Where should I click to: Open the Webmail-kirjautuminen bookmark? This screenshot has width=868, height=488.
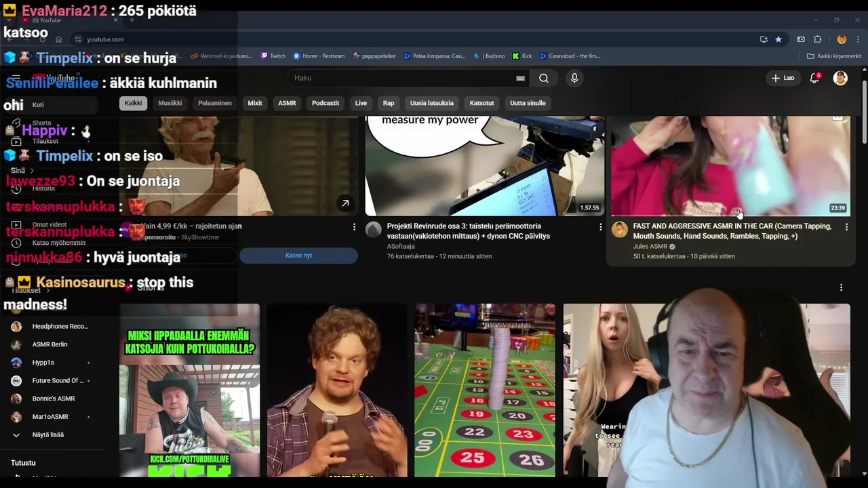point(222,56)
